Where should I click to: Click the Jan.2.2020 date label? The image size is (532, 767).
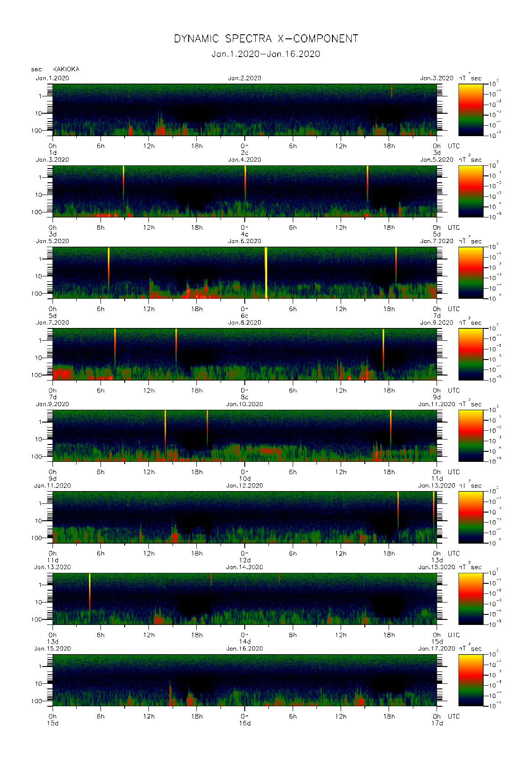tap(245, 78)
